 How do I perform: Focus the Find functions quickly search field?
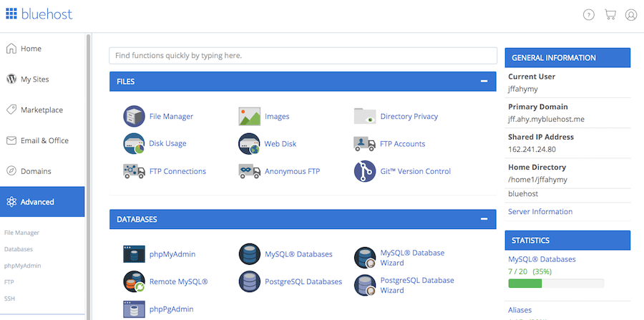pyautogui.click(x=303, y=55)
